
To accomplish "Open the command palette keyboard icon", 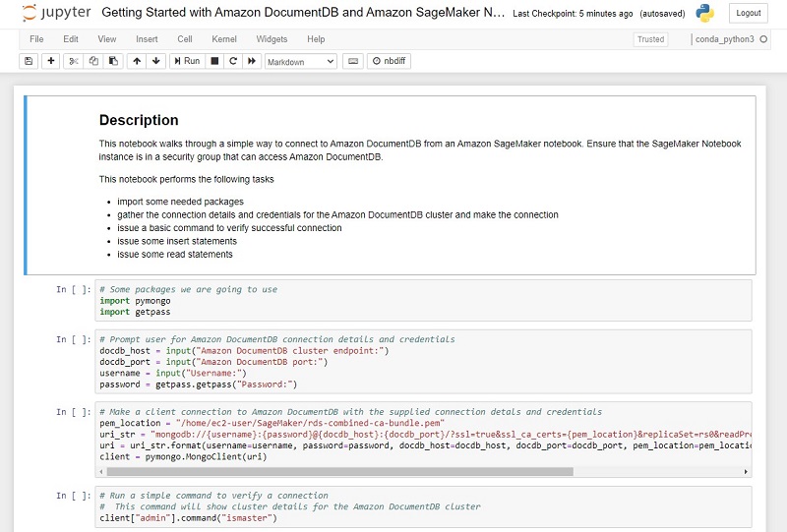I will [353, 61].
